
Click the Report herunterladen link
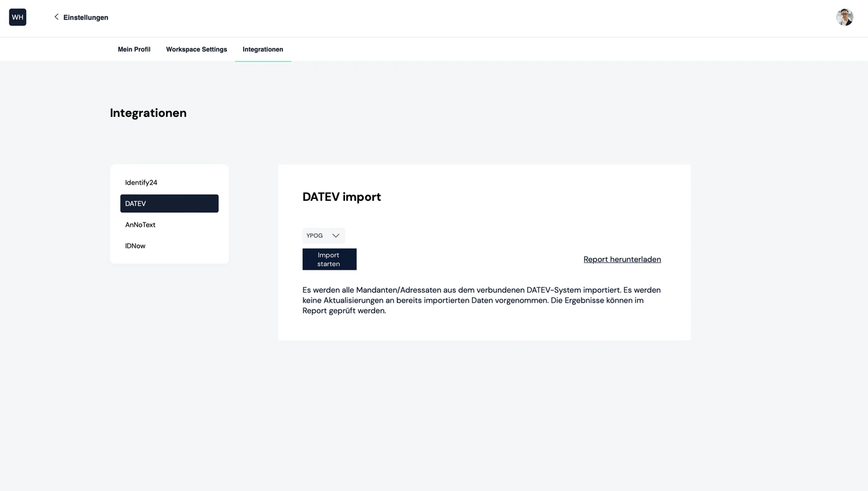(622, 259)
